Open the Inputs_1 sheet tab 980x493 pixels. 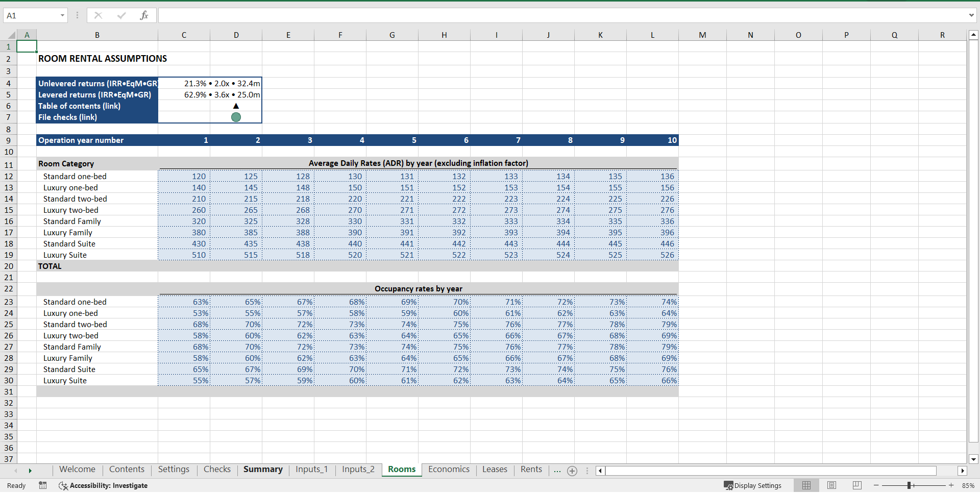pyautogui.click(x=311, y=470)
